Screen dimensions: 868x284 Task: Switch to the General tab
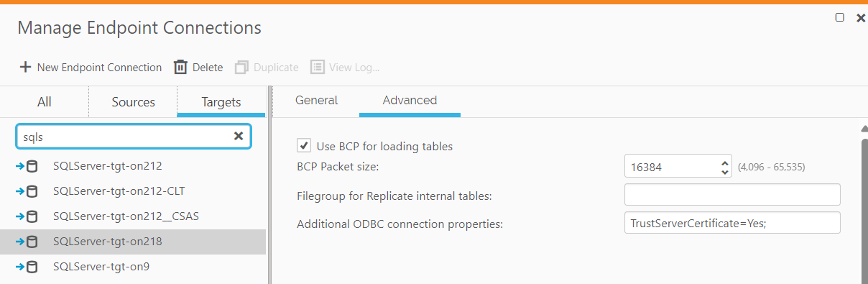coord(316,101)
